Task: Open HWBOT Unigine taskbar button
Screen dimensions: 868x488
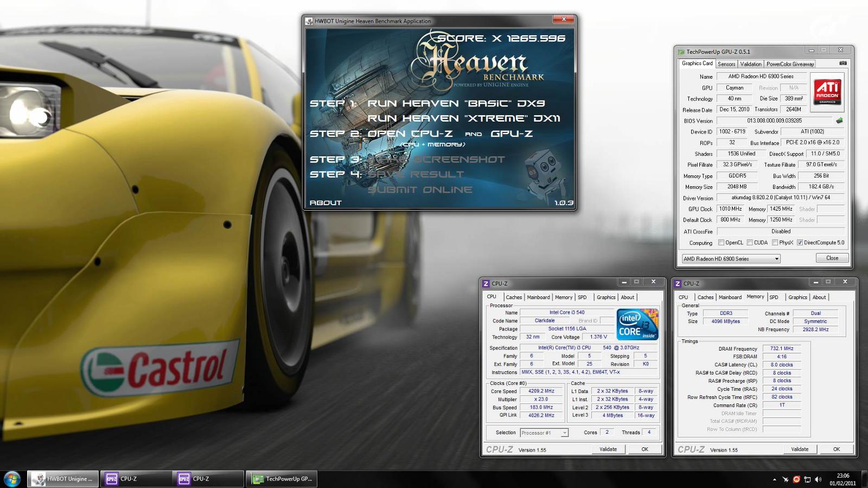Action: click(63, 479)
